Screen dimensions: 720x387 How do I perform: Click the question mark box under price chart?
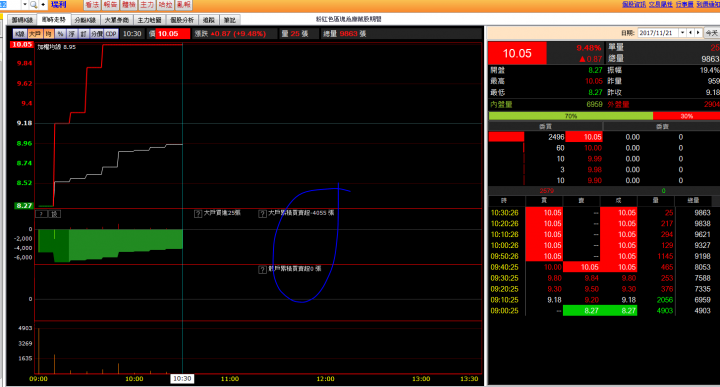(x=41, y=214)
